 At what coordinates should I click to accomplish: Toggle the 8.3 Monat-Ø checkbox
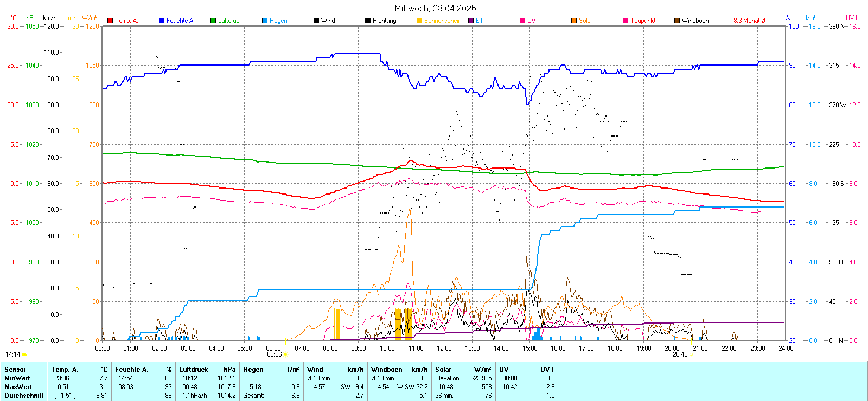click(729, 21)
